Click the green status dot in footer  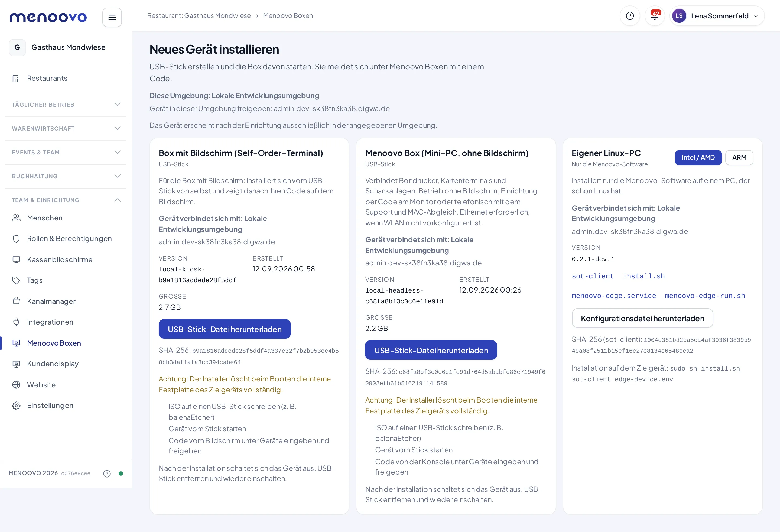(x=121, y=473)
